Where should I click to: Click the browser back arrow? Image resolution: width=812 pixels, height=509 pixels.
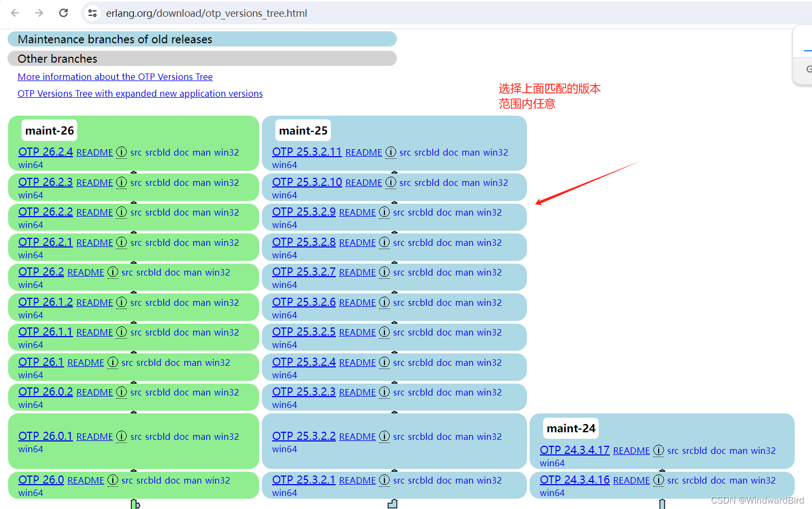[x=15, y=13]
